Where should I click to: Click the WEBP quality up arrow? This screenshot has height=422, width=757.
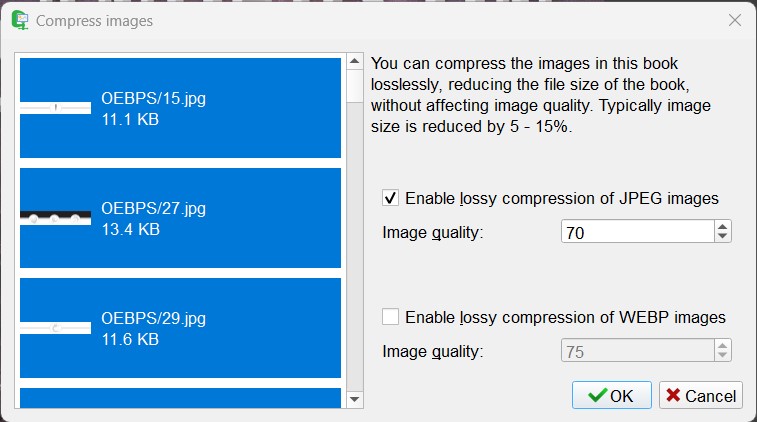click(723, 345)
